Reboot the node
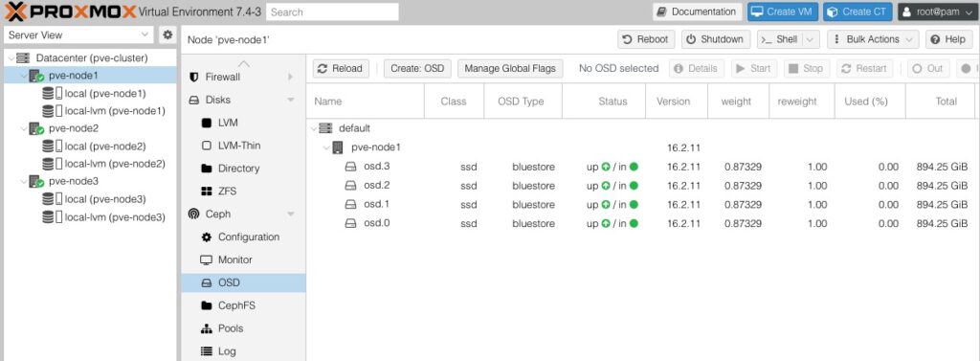The height and width of the screenshot is (361, 980). 646,39
